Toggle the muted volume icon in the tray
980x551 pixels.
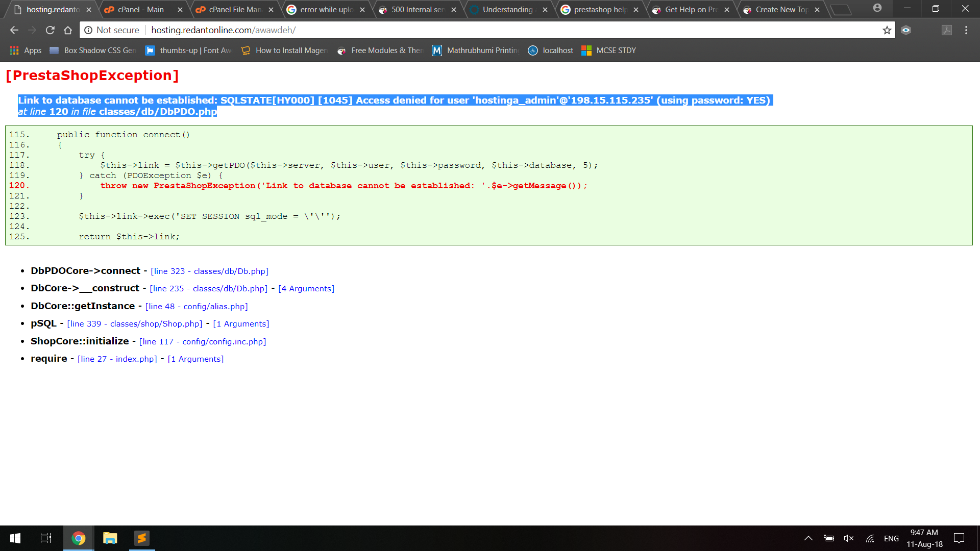pyautogui.click(x=849, y=538)
